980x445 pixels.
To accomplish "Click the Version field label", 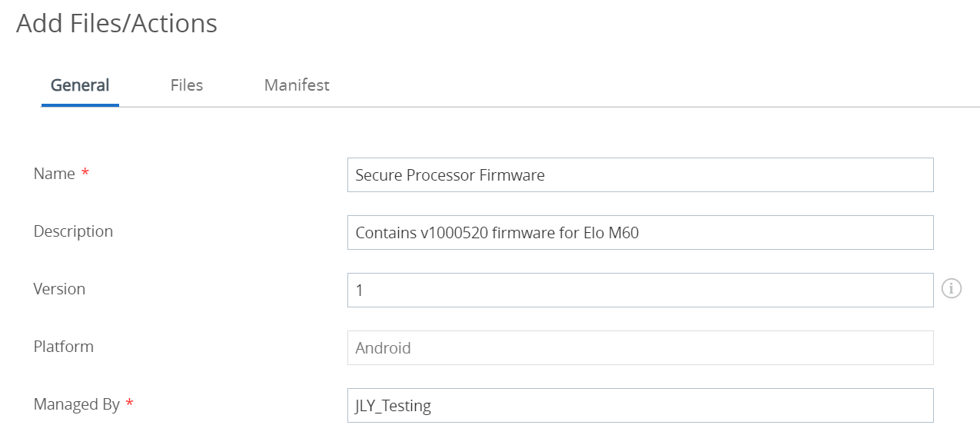I will pyautogui.click(x=59, y=289).
